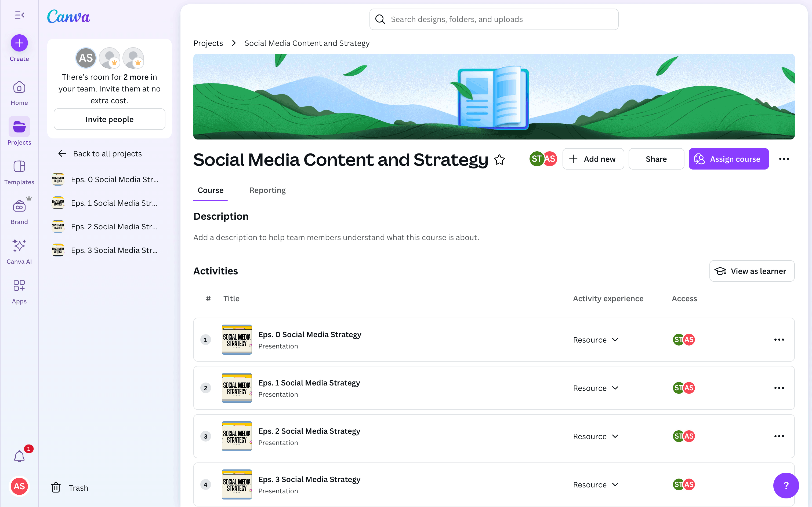Star the Social Media Content and Strategy course
The width and height of the screenshot is (812, 507).
pos(499,160)
